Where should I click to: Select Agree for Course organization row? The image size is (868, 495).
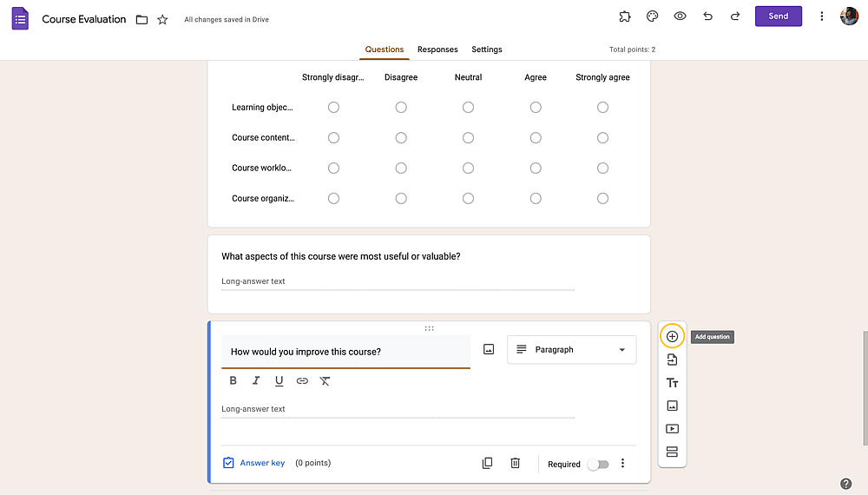536,198
